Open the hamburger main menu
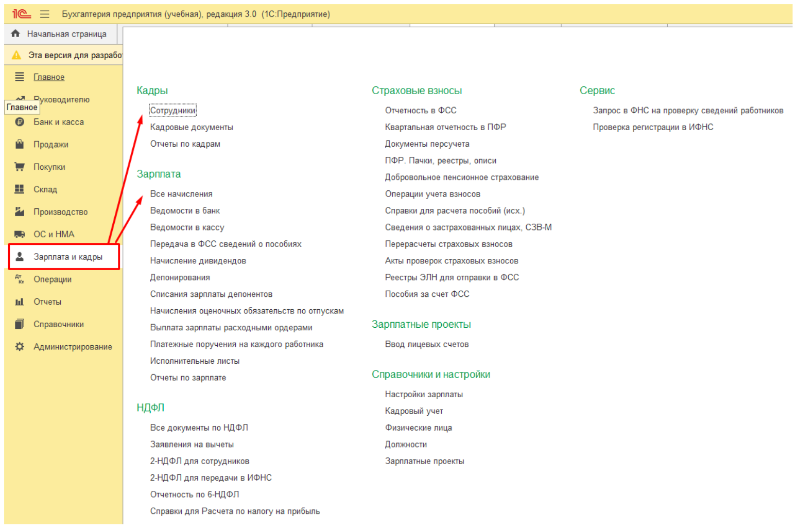Image resolution: width=798 pixels, height=532 pixels. pos(45,14)
